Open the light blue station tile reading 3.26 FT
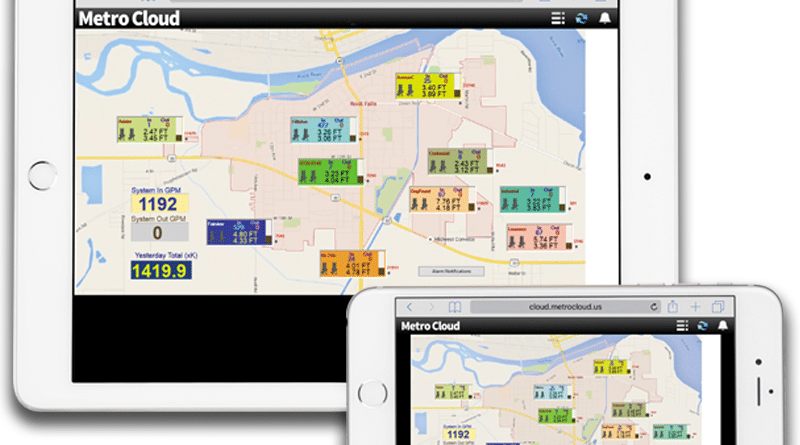Screen dimensions: 800x445 [x=323, y=130]
